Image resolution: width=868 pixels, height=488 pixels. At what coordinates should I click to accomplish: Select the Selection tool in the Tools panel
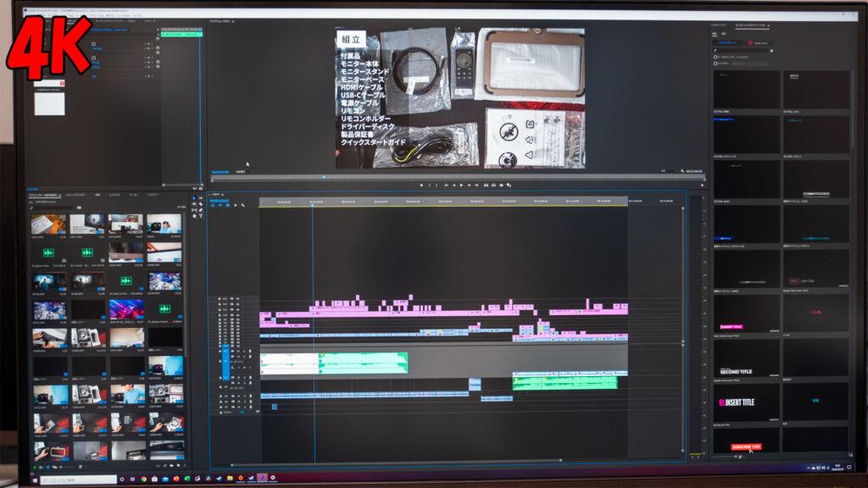[x=194, y=198]
